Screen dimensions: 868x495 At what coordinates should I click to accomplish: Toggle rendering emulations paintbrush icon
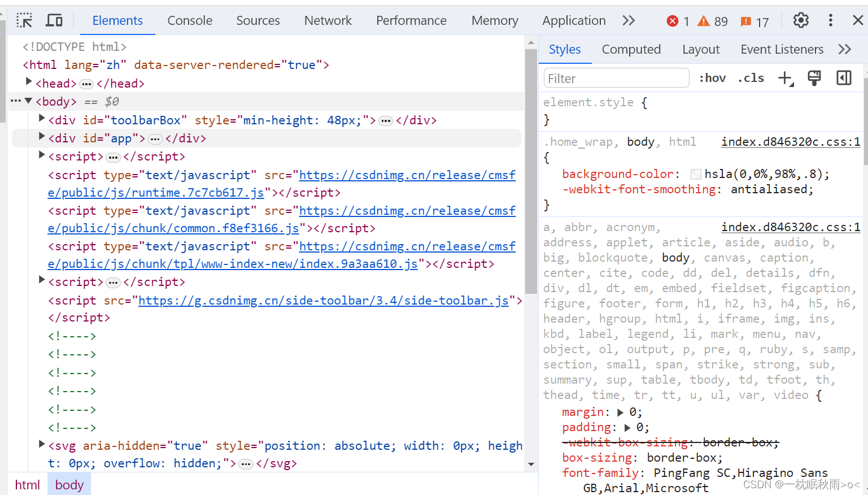click(814, 78)
